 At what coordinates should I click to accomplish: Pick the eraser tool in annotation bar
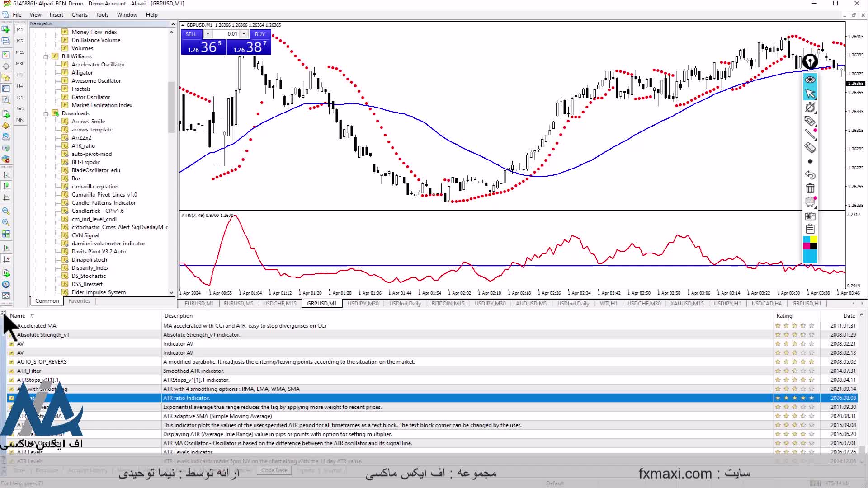810,147
